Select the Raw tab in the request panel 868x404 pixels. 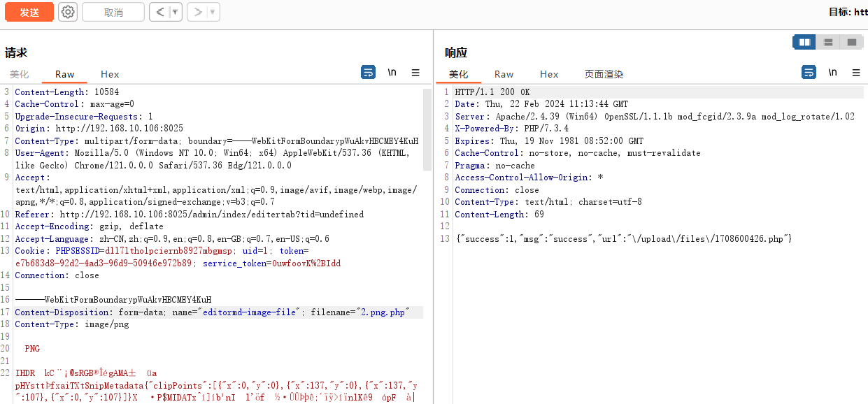pyautogui.click(x=64, y=74)
